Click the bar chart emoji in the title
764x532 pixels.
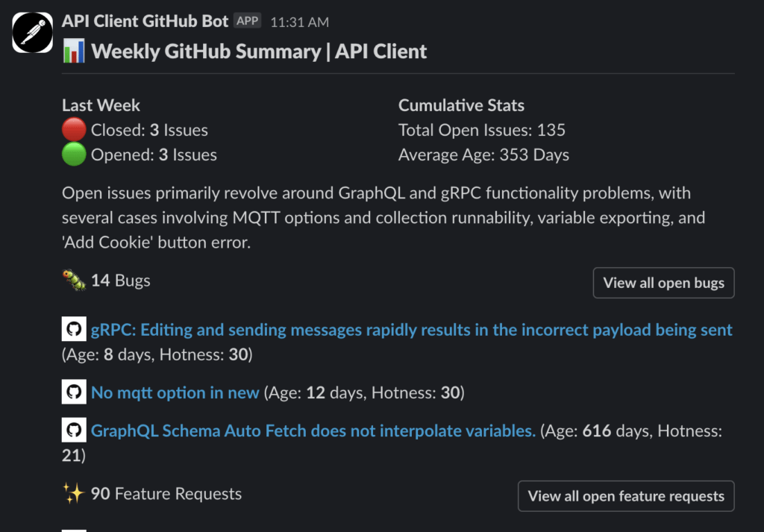pyautogui.click(x=74, y=51)
